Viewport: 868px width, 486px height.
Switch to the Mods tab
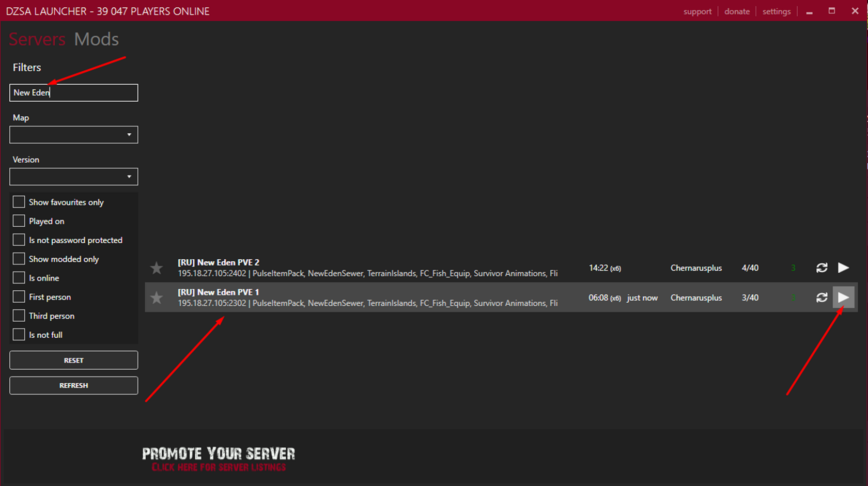(96, 39)
